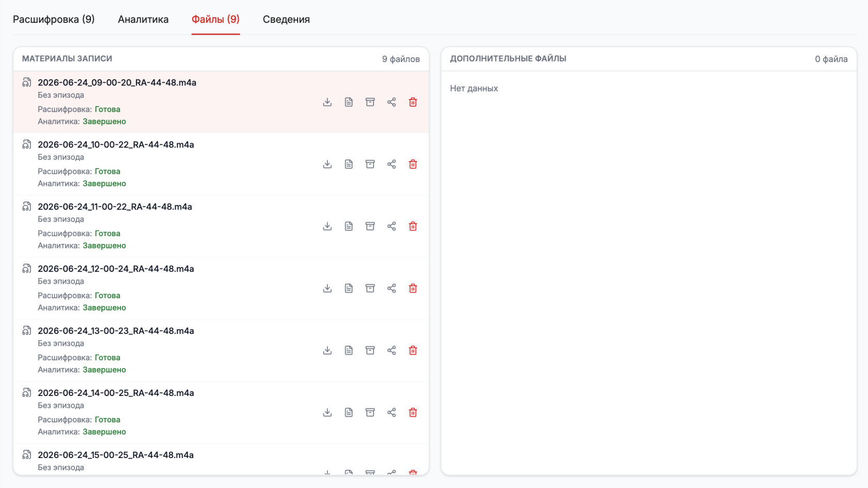Image resolution: width=868 pixels, height=488 pixels.
Task: Click the 'Нет данных' text in additional files
Action: coord(474,88)
